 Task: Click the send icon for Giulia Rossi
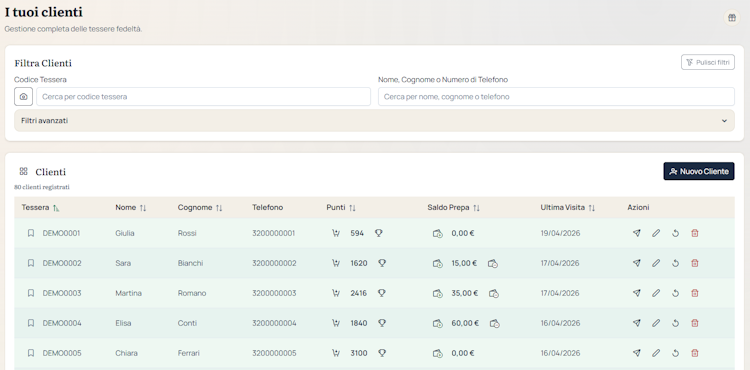637,233
